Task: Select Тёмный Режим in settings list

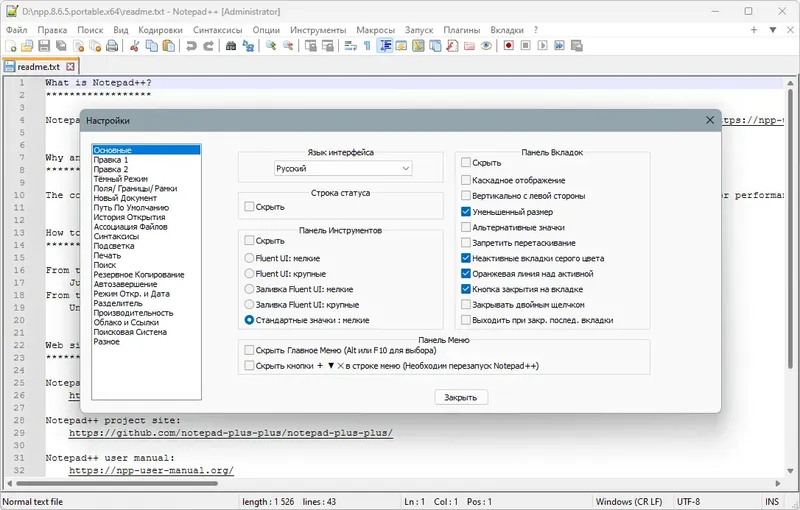Action: pos(120,179)
